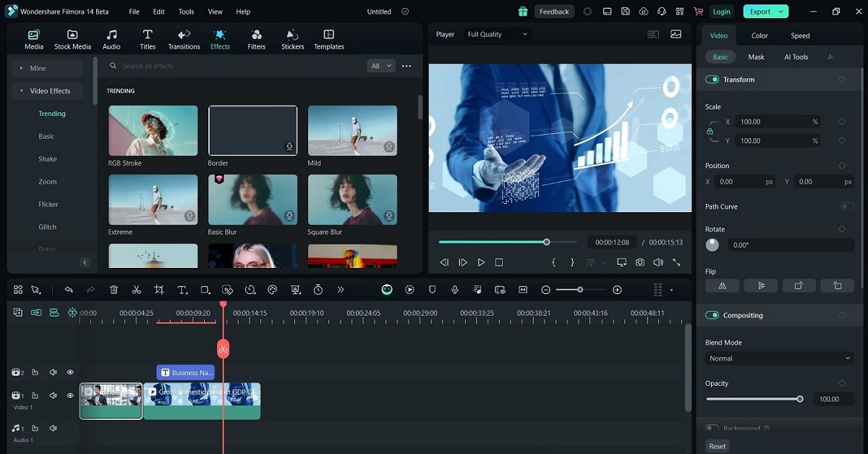868x454 pixels.
Task: Open the Transitions panel
Action: 184,40
